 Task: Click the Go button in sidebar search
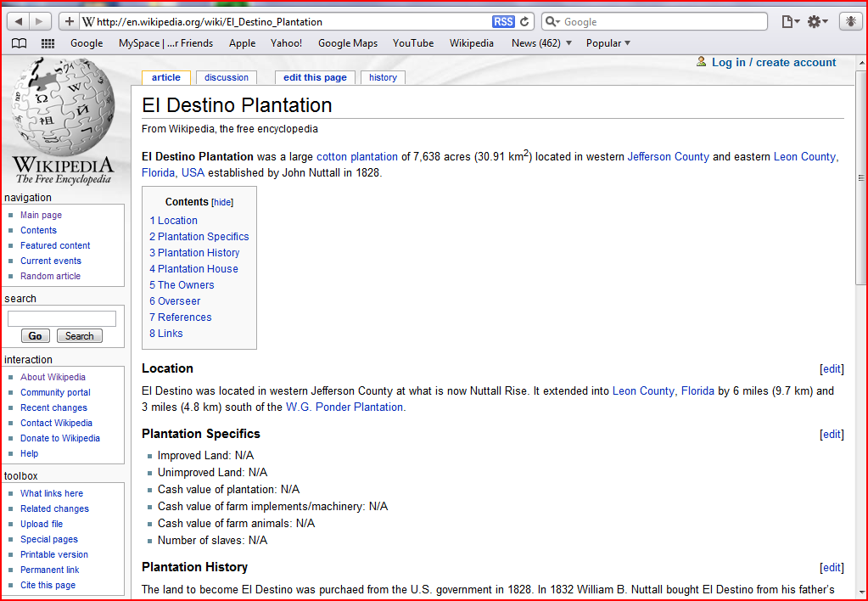[36, 335]
